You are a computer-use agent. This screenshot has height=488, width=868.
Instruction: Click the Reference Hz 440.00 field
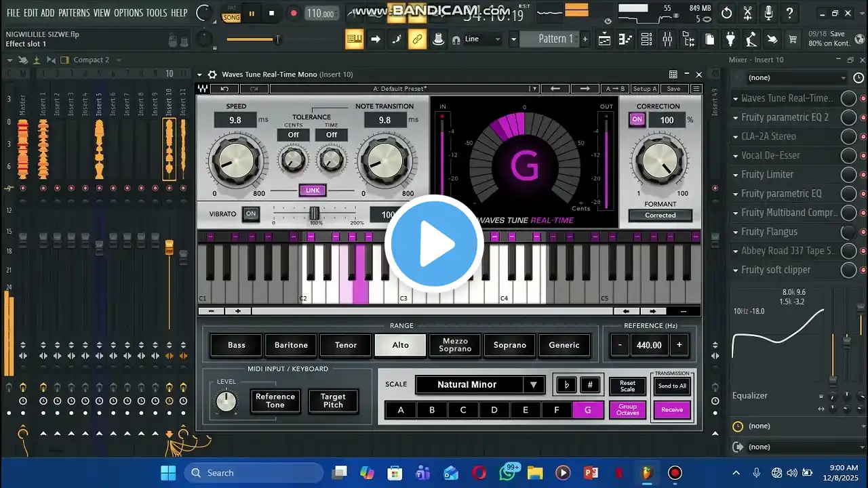pos(649,345)
